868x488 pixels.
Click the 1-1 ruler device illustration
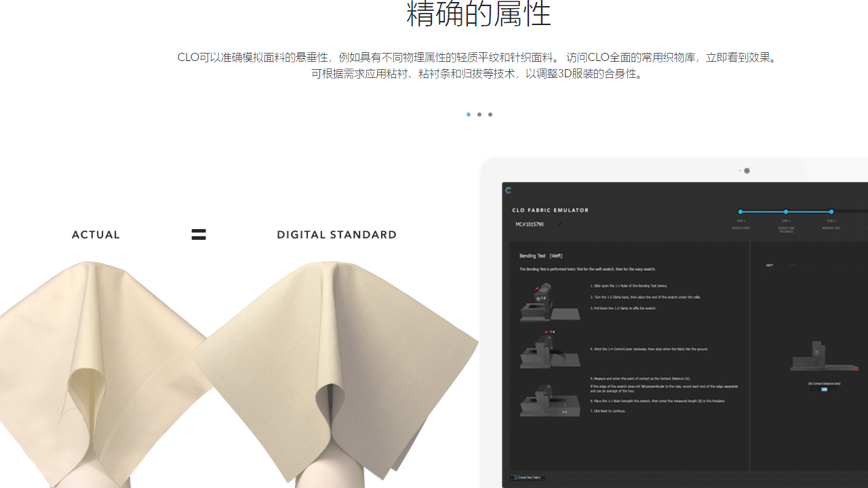549,401
